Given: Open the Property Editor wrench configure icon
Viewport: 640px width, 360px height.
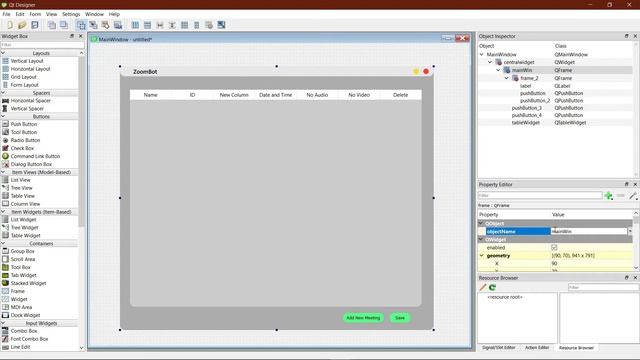Looking at the screenshot, I should pos(633,196).
